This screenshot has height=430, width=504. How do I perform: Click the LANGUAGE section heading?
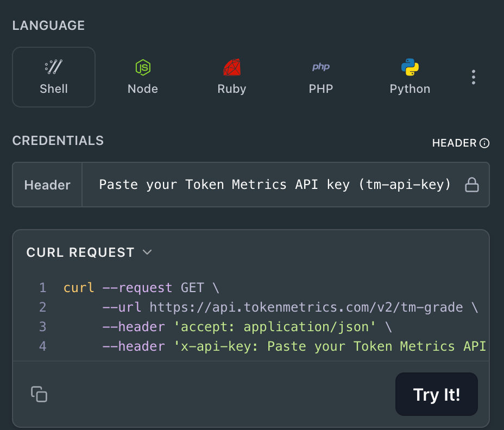tap(48, 26)
